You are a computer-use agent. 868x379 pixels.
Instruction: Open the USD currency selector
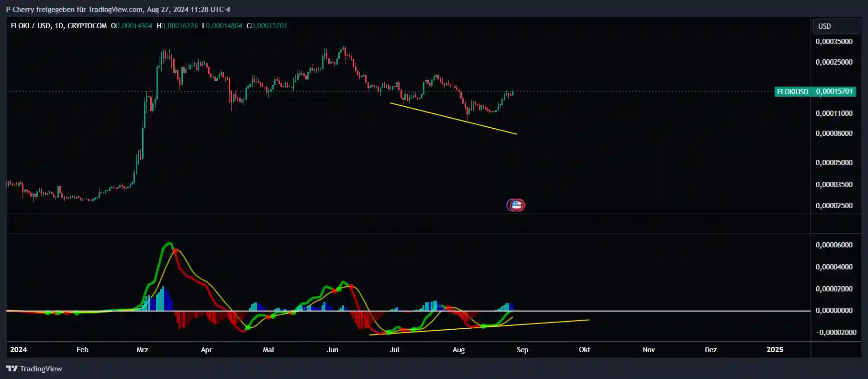836,26
